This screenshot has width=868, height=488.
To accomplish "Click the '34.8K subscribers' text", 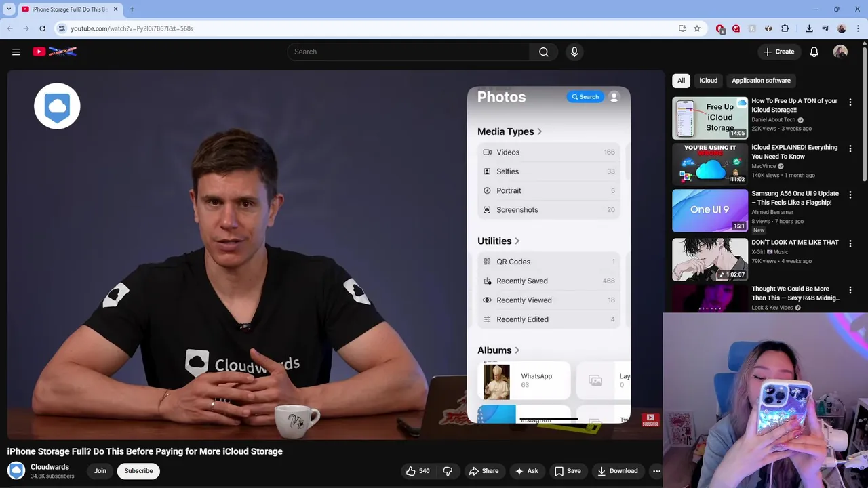I will point(52,476).
